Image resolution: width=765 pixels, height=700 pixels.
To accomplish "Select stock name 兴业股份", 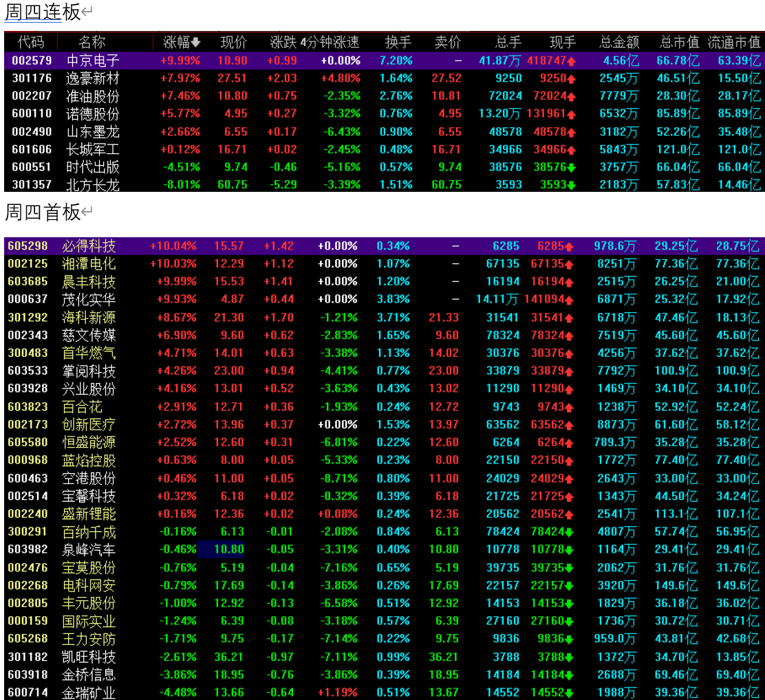I will coord(89,389).
